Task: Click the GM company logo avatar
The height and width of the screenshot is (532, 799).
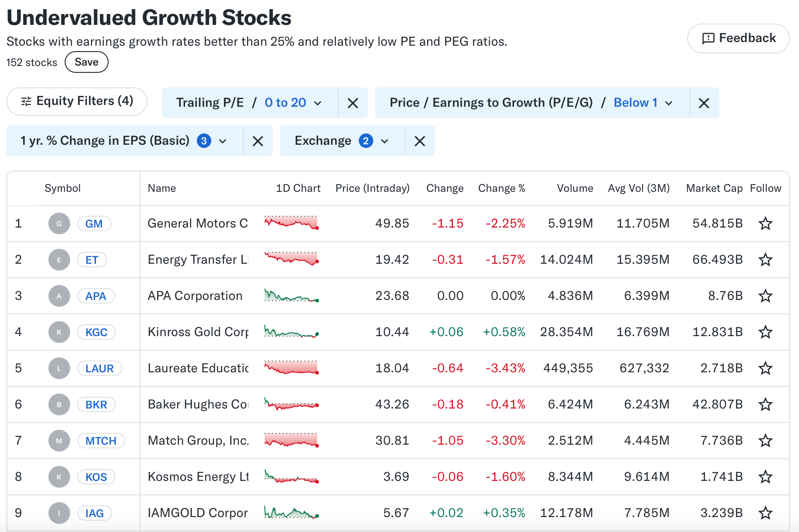Action: click(x=59, y=223)
